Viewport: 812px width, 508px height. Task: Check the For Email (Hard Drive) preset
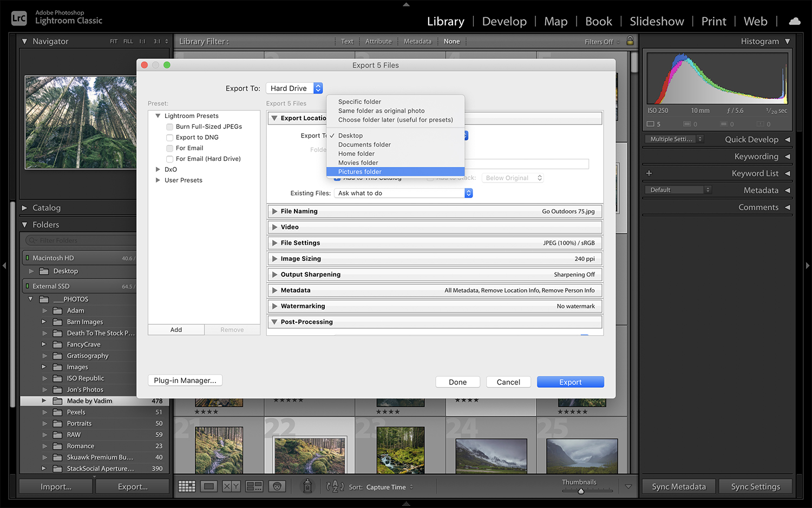pos(169,159)
